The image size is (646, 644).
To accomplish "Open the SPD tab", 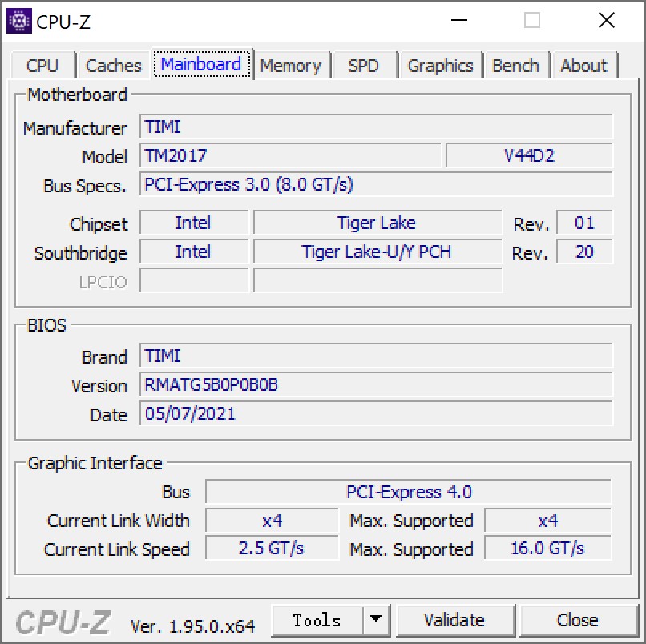I will coord(363,66).
